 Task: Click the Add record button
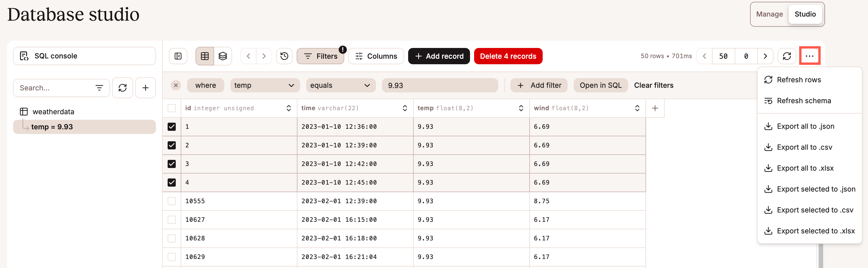439,56
